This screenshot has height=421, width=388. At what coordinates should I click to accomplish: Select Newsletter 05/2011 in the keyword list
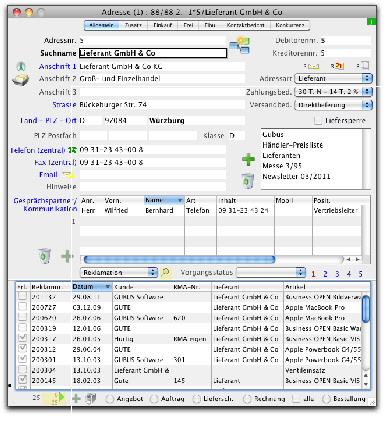click(x=296, y=176)
